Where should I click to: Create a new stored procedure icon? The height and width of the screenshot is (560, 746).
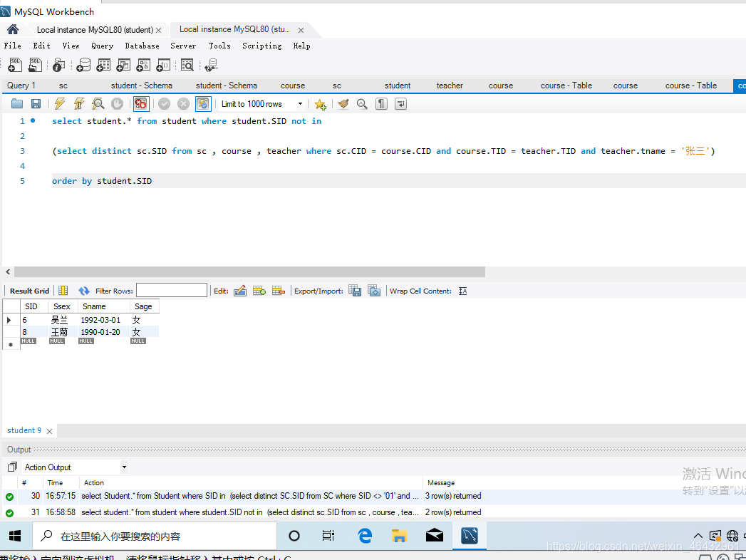click(x=143, y=65)
